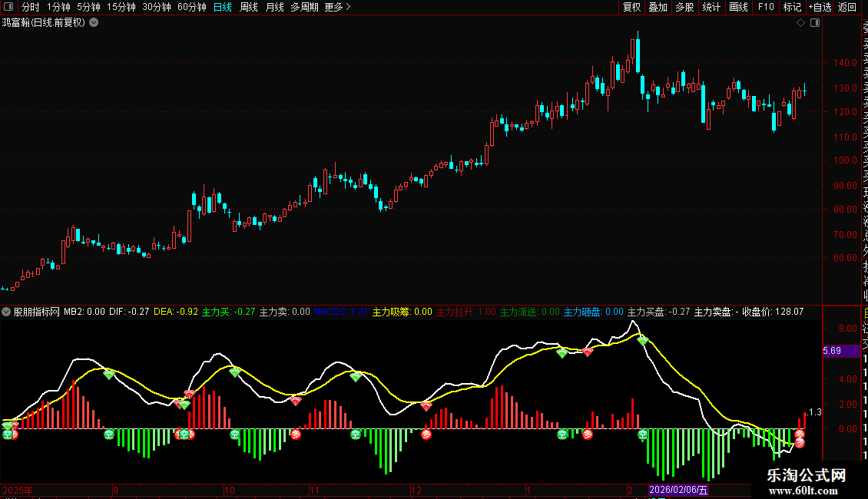Select the 5分钟 period tab
Screen dimensions: 868x499
(88, 7)
